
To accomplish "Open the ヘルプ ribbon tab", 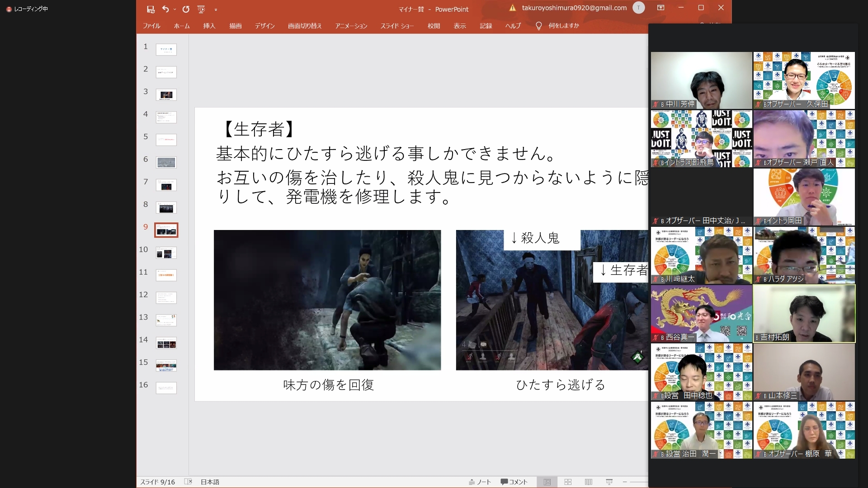I will [x=513, y=26].
